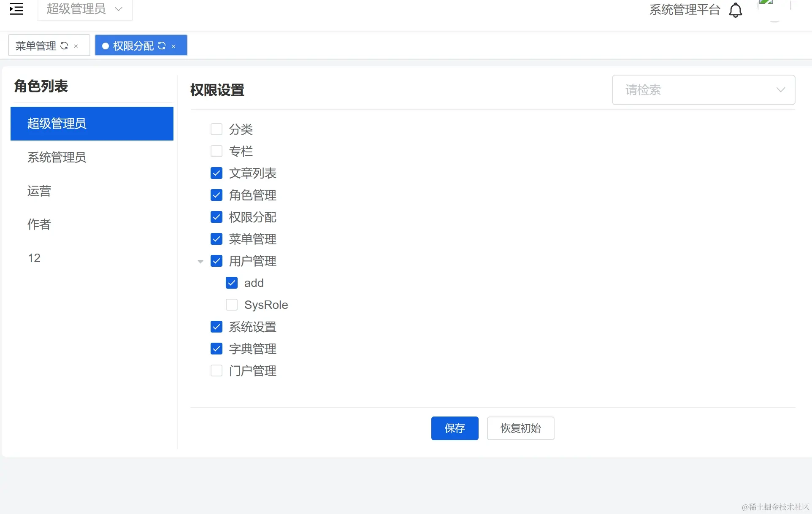Toggle the sidebar collapse hamburger icon
The width and height of the screenshot is (812, 514).
coord(16,9)
